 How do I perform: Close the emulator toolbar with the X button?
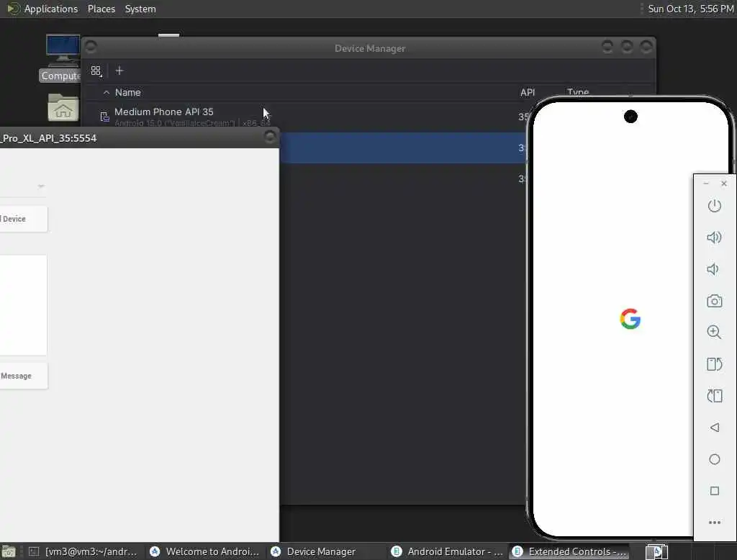[724, 184]
